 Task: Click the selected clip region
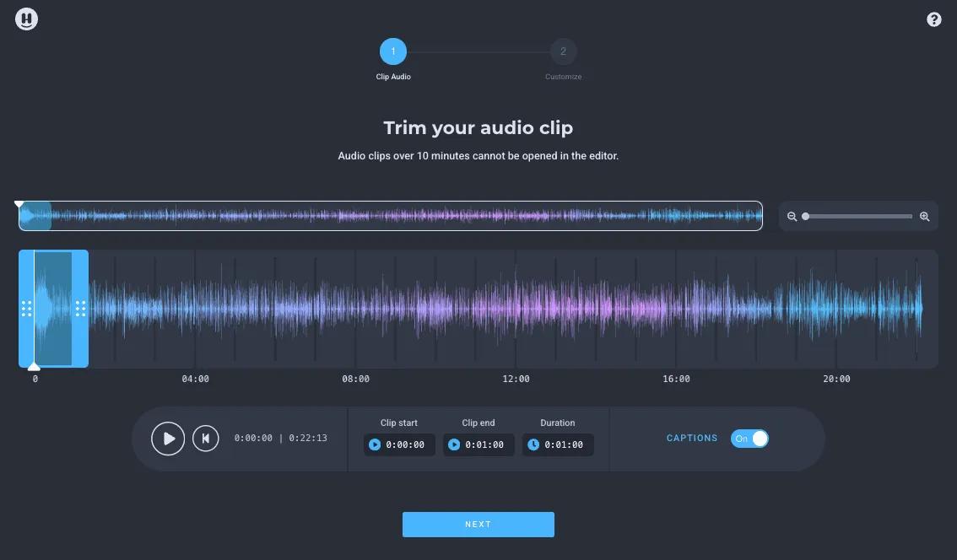click(53, 309)
